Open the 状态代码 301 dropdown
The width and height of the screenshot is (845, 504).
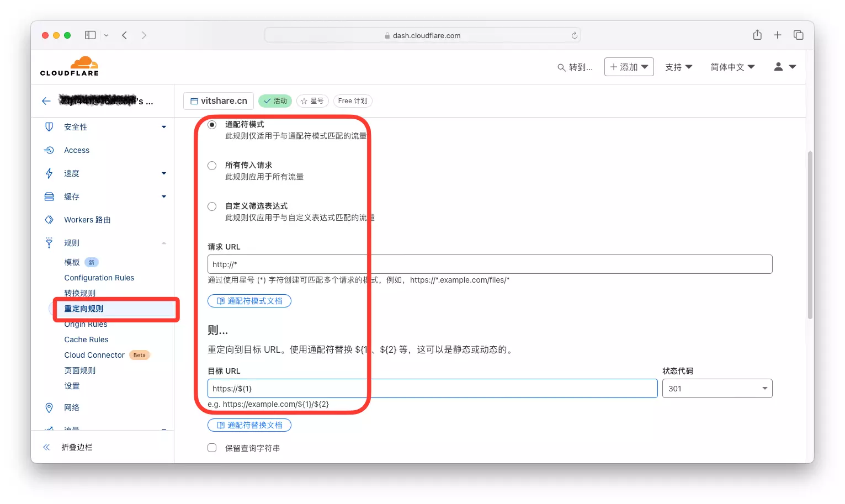tap(716, 389)
